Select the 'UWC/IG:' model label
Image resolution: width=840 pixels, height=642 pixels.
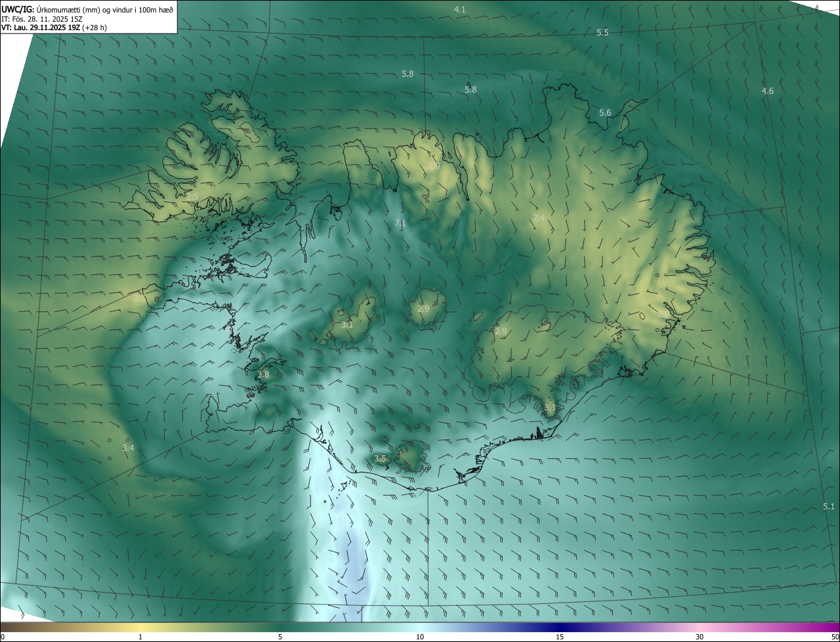[x=18, y=9]
